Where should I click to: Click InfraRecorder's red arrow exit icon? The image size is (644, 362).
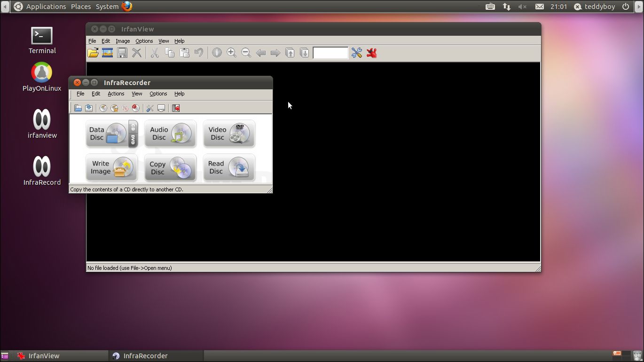[176, 108]
